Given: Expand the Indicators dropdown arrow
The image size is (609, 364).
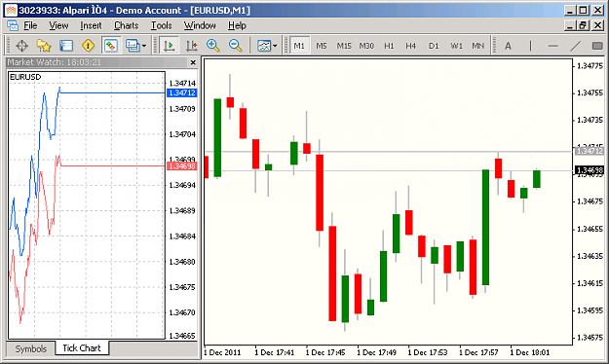Looking at the screenshot, I should tap(276, 46).
